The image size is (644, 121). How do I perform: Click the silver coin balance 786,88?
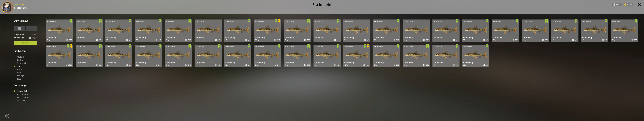tap(617, 4)
